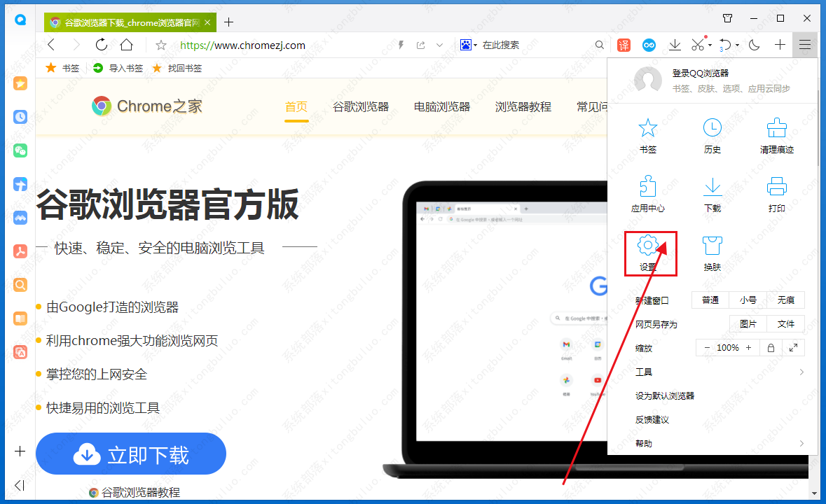Open a 普通 new window
826x504 pixels.
click(x=710, y=300)
